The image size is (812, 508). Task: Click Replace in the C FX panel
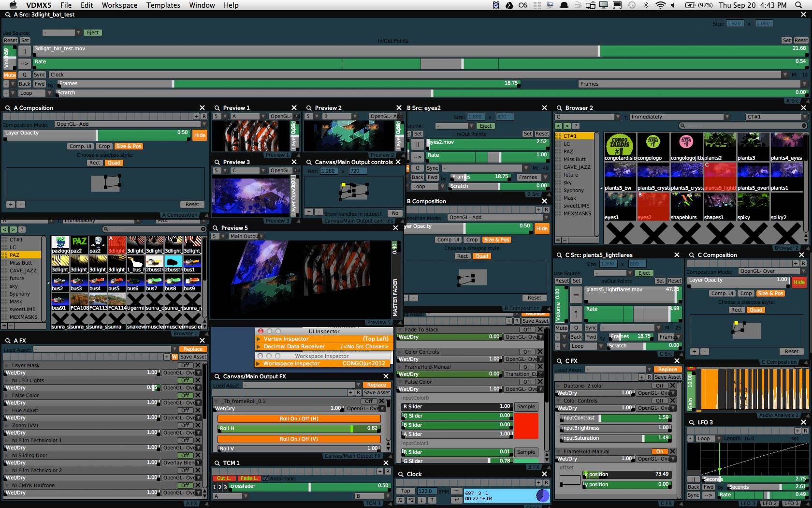pos(667,370)
